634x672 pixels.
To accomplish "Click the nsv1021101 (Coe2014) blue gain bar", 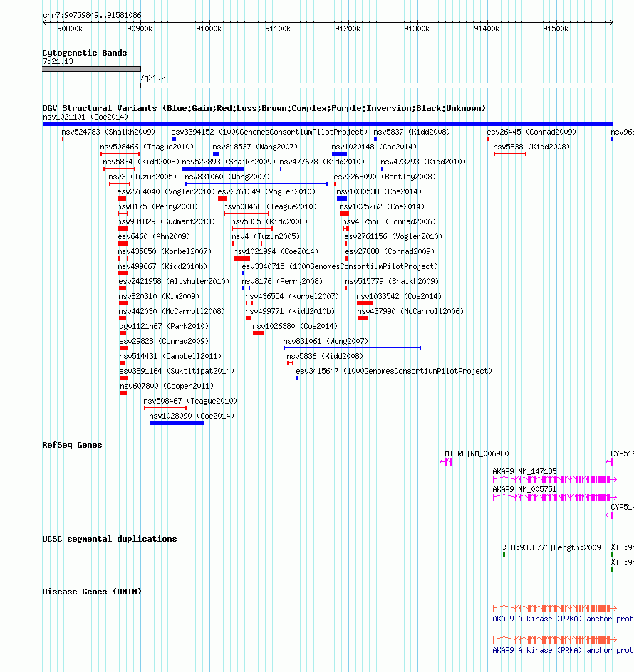I will point(328,124).
